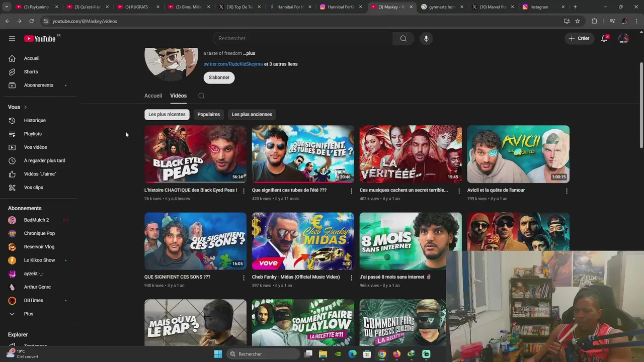This screenshot has width=644, height=362.
Task: Open Vidéos "J'aime" list
Action: coord(40,174)
